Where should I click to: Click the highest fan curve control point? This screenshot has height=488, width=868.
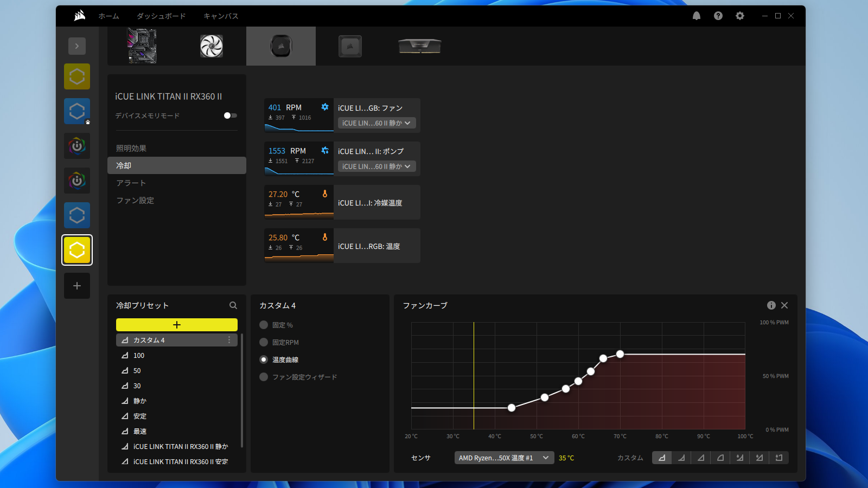[x=620, y=354]
